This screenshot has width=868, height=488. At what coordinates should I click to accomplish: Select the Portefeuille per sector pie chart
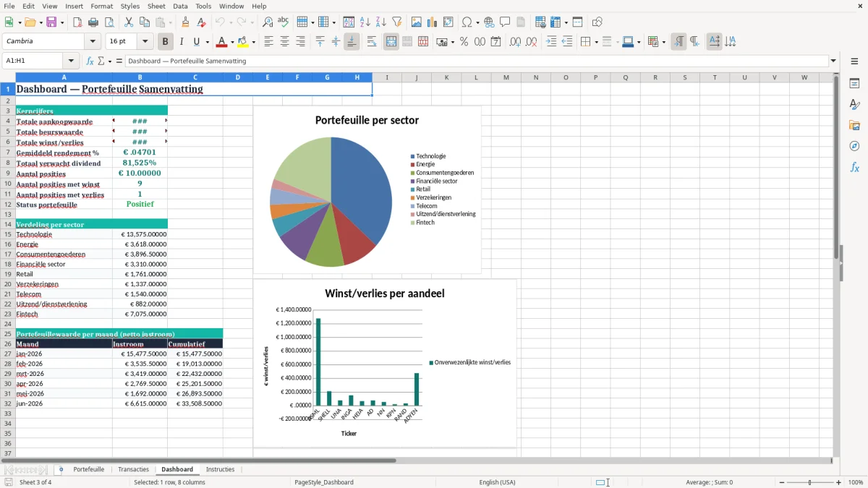click(x=367, y=190)
